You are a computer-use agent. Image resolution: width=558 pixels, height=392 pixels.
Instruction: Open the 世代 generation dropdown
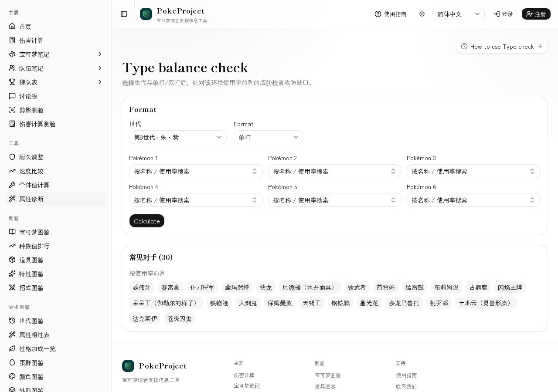[178, 137]
